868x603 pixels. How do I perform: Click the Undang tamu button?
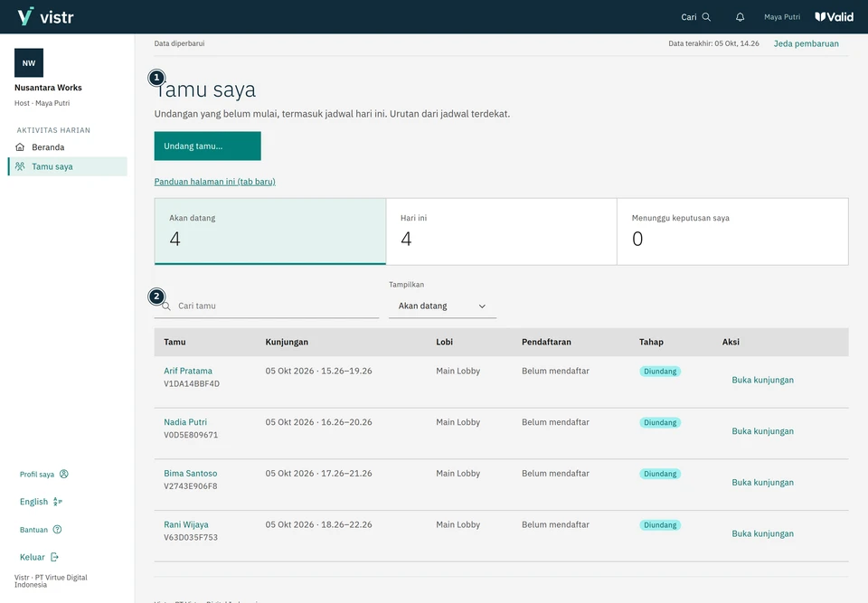click(208, 146)
